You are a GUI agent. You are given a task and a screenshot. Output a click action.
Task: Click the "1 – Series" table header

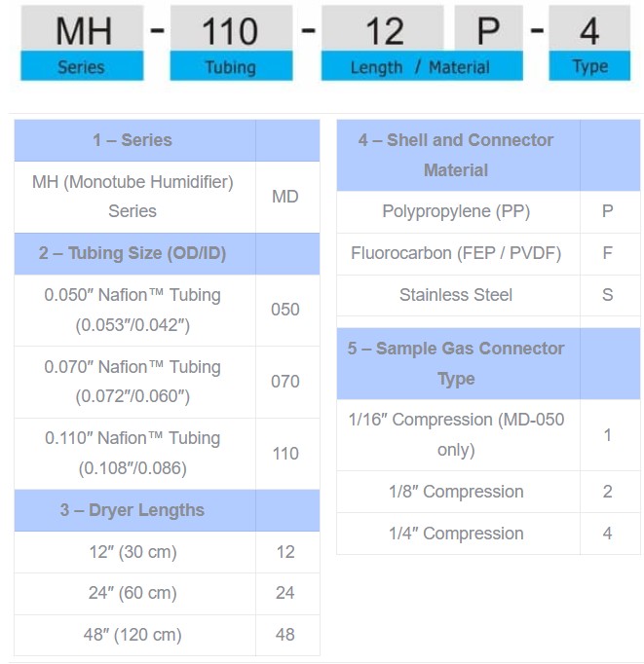pos(133,140)
